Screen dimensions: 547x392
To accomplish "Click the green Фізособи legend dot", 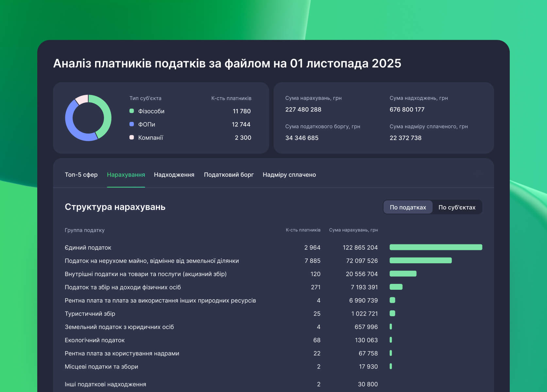I will [132, 111].
